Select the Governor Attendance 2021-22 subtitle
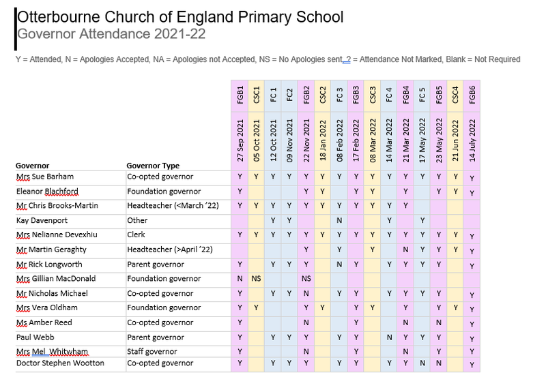This screenshot has height=392, width=546. pos(111,34)
